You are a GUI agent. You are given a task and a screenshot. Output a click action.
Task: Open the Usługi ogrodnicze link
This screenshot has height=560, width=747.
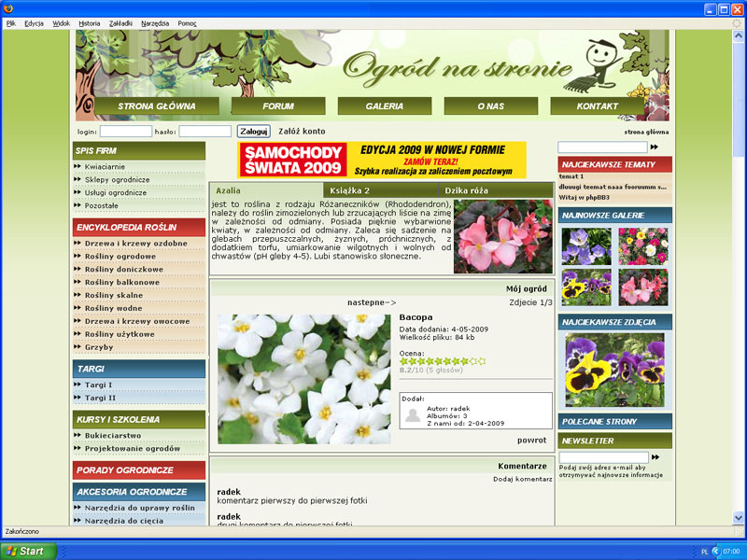tap(116, 192)
